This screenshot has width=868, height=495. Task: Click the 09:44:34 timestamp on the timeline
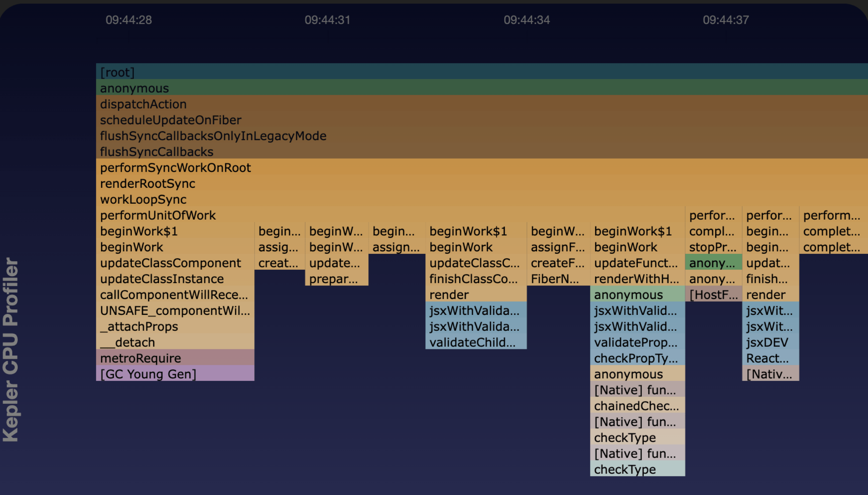click(x=527, y=19)
